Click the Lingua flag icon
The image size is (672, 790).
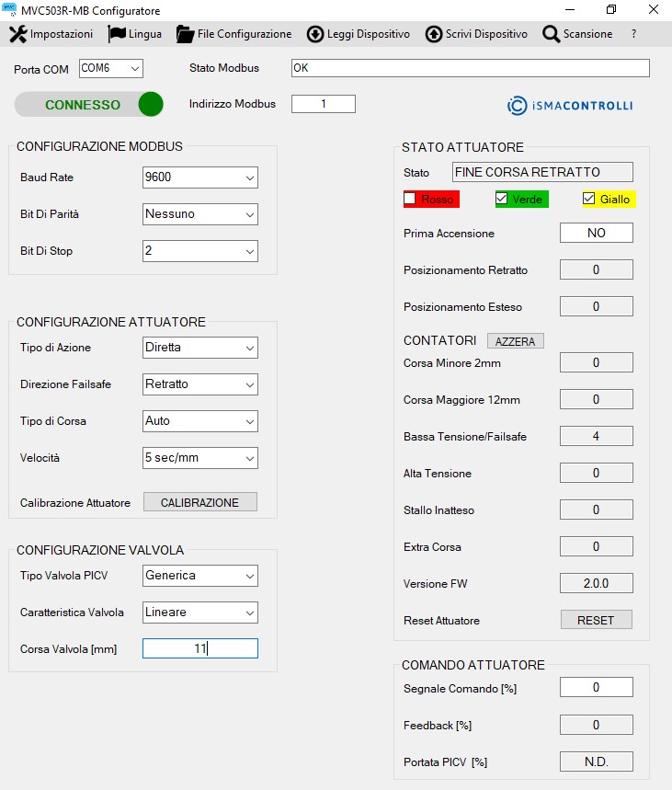coord(117,34)
